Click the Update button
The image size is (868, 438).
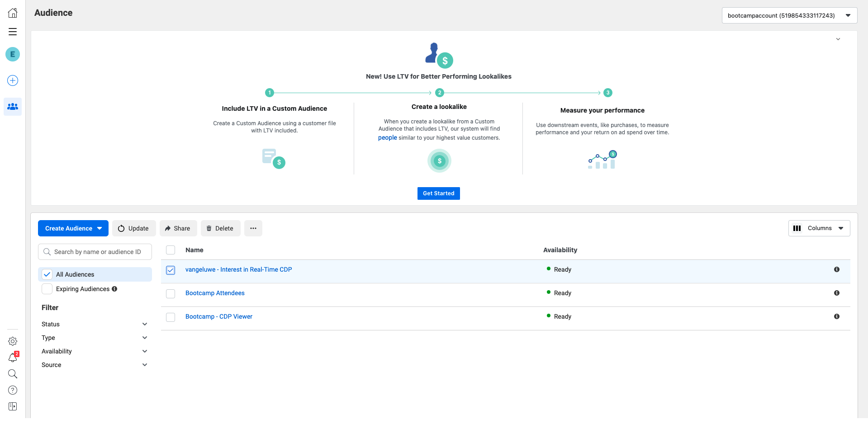(x=134, y=228)
